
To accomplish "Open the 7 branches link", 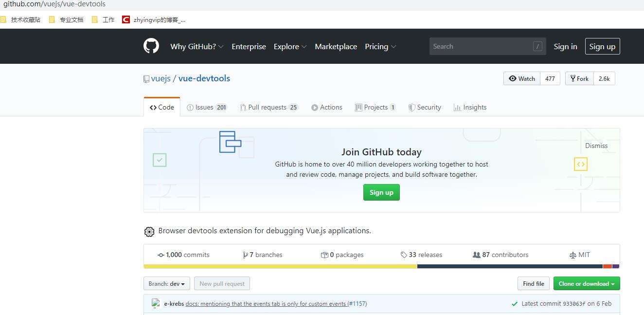I will click(263, 255).
